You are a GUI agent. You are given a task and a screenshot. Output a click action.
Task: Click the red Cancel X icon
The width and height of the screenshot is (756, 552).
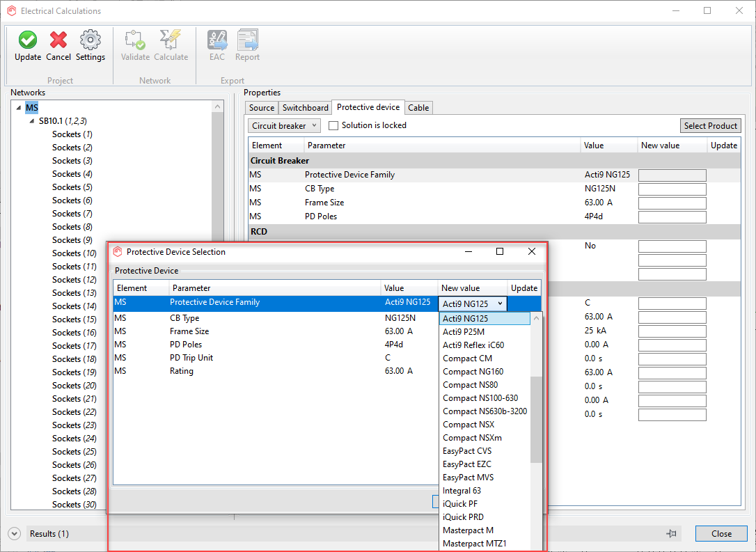(x=58, y=40)
